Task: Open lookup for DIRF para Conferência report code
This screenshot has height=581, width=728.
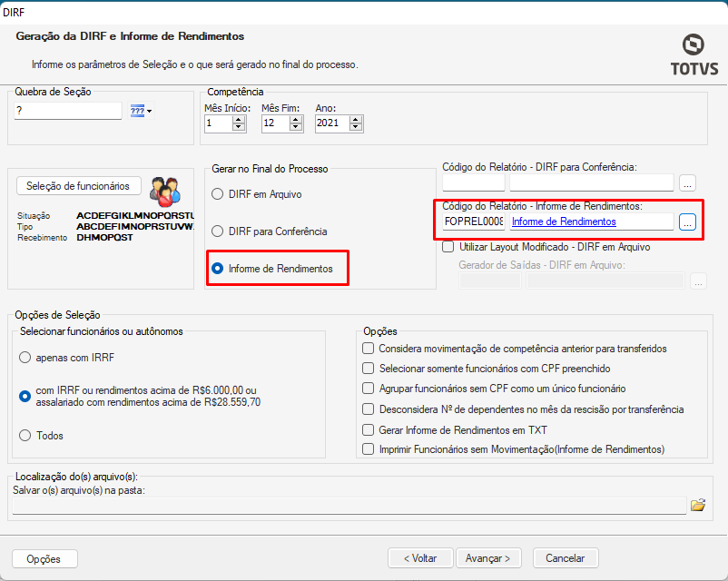Action: click(687, 183)
